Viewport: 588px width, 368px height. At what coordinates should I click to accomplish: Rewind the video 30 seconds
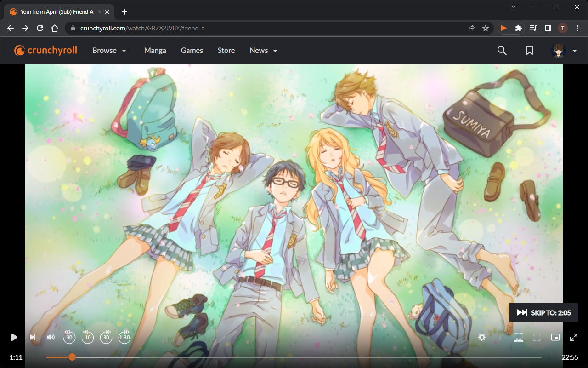69,337
